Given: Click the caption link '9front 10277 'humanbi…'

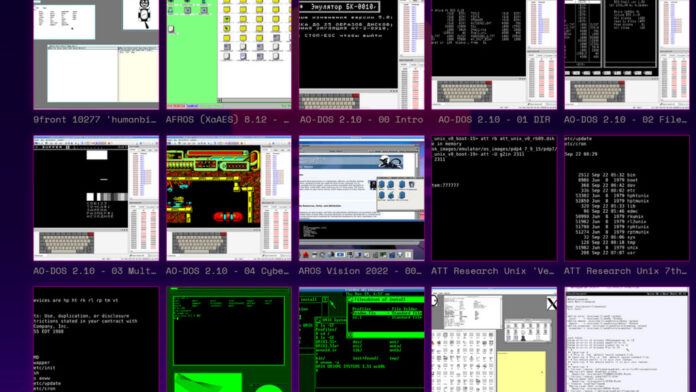Looking at the screenshot, I should (x=95, y=119).
